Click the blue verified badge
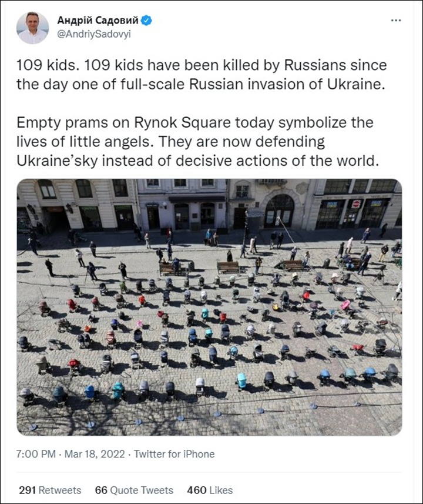Viewport: 423px width, 504px height. [x=147, y=21]
